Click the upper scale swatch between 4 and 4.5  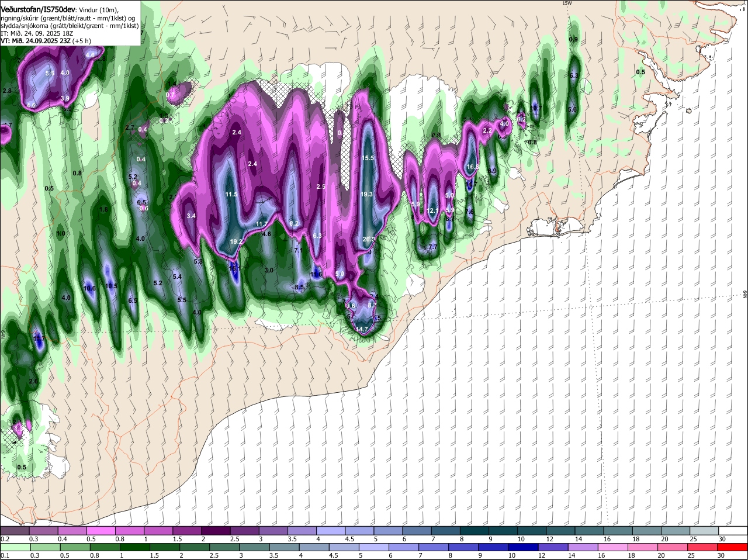coord(332,531)
